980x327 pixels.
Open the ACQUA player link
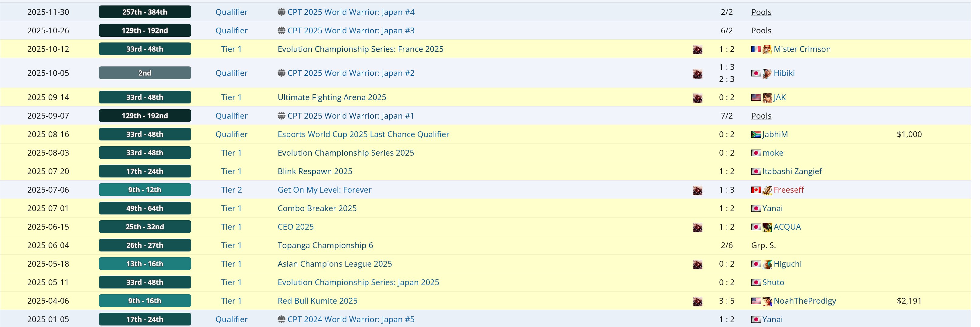pos(787,227)
